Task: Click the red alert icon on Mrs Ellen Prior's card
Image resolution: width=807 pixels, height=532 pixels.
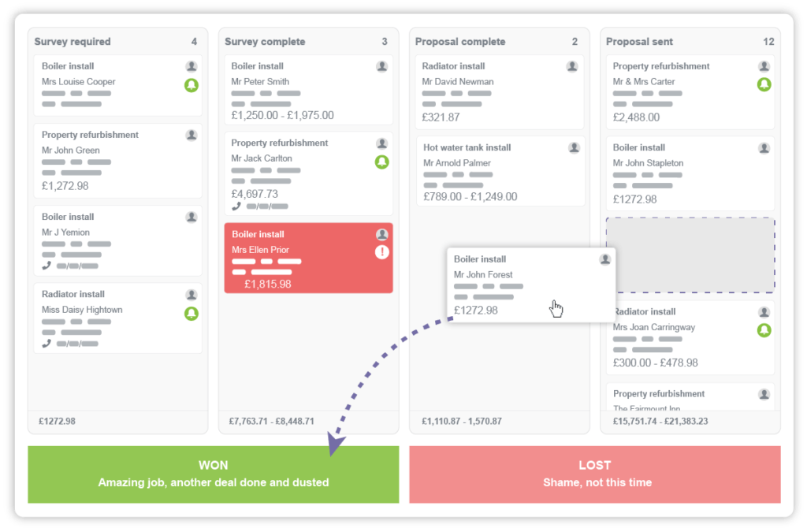Action: click(x=381, y=250)
